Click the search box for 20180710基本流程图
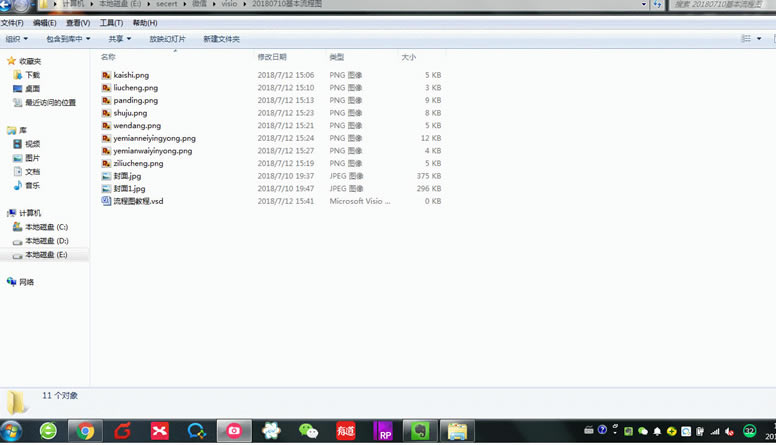 [x=722, y=4]
